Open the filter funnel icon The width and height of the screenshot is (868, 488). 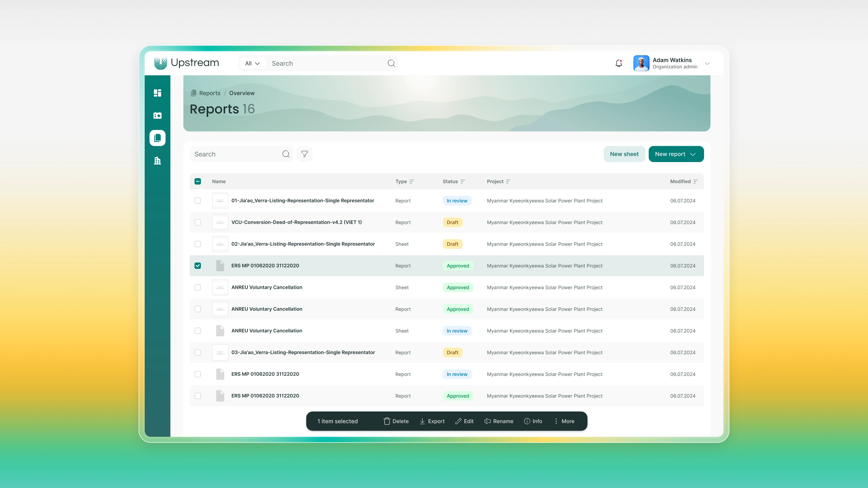click(304, 154)
